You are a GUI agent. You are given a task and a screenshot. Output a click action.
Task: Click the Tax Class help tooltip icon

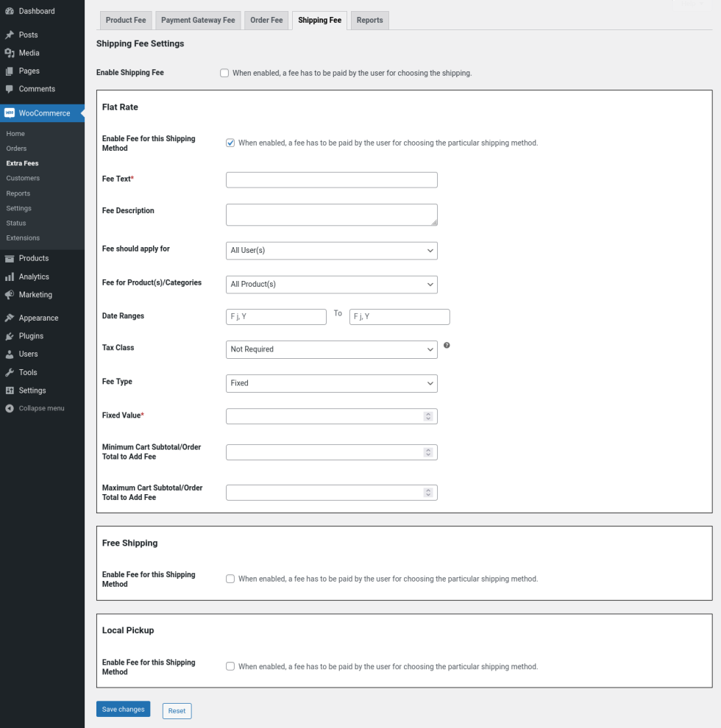point(447,345)
